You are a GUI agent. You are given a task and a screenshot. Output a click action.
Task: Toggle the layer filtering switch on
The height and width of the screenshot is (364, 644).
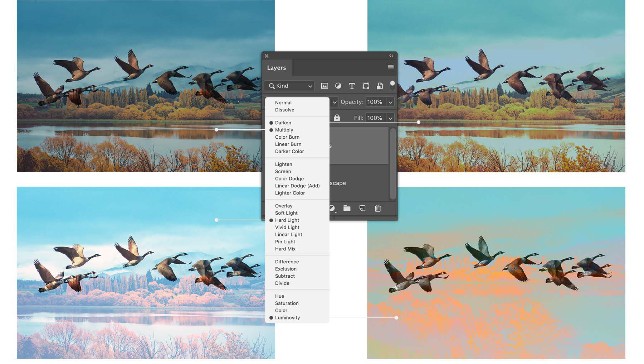(392, 85)
